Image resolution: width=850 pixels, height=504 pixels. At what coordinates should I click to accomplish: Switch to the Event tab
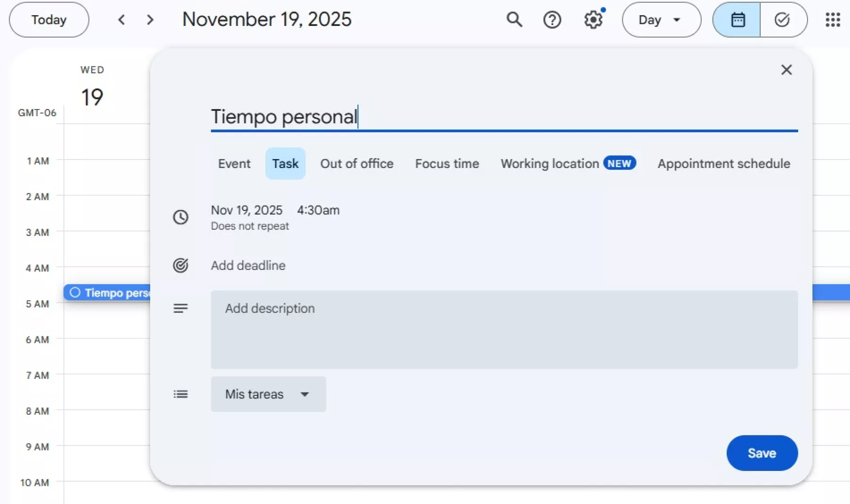click(234, 164)
